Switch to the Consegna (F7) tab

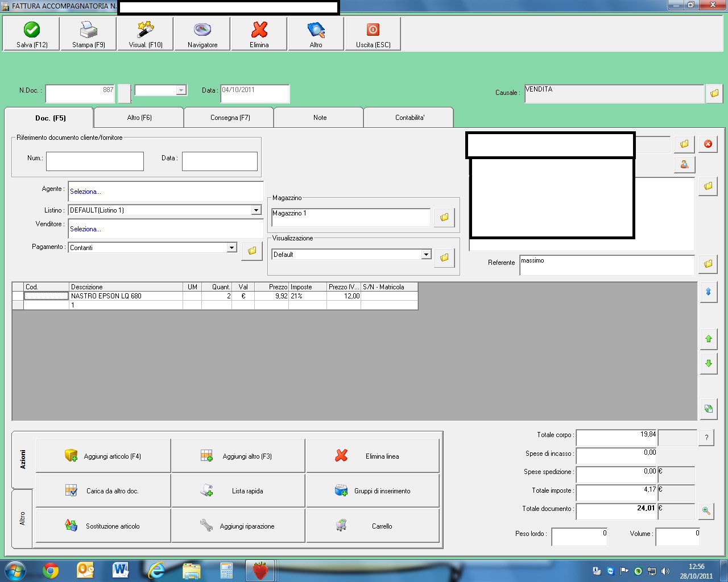click(230, 118)
